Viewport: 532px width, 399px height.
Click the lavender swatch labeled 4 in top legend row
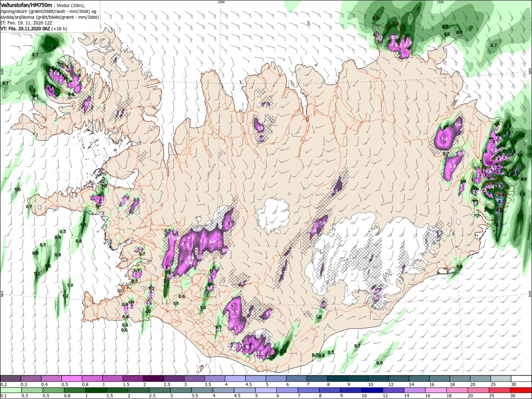tap(235, 379)
